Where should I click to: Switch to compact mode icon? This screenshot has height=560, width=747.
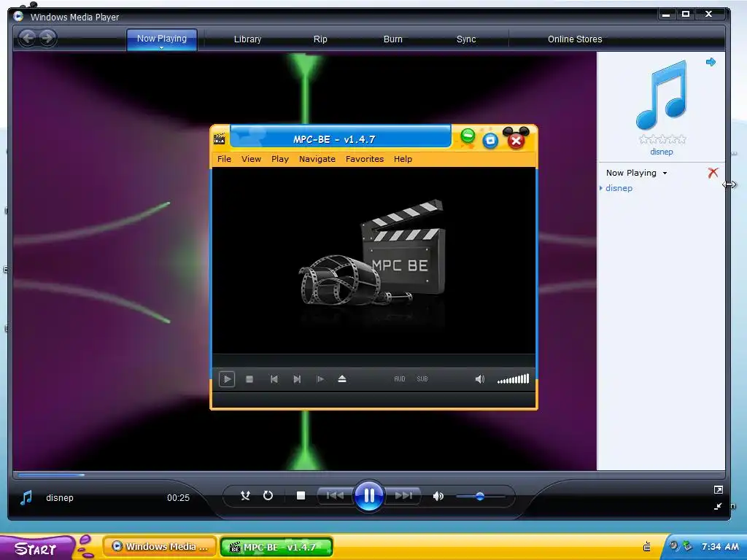click(719, 506)
